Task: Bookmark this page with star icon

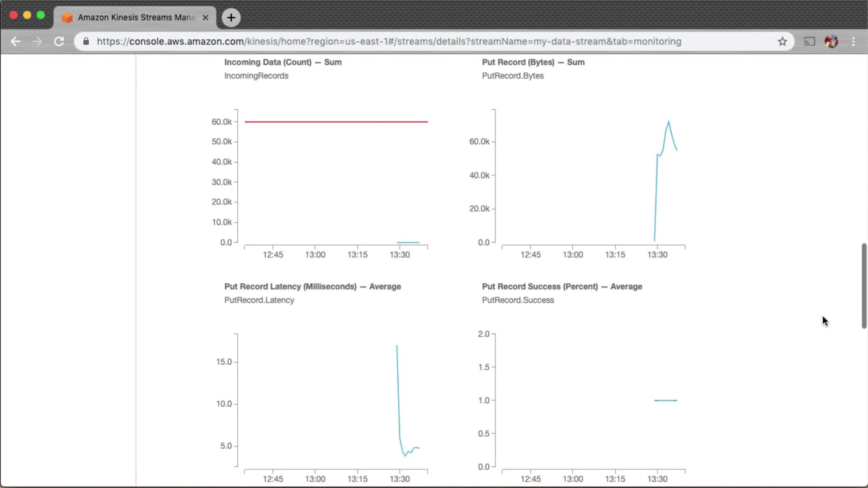Action: (783, 42)
